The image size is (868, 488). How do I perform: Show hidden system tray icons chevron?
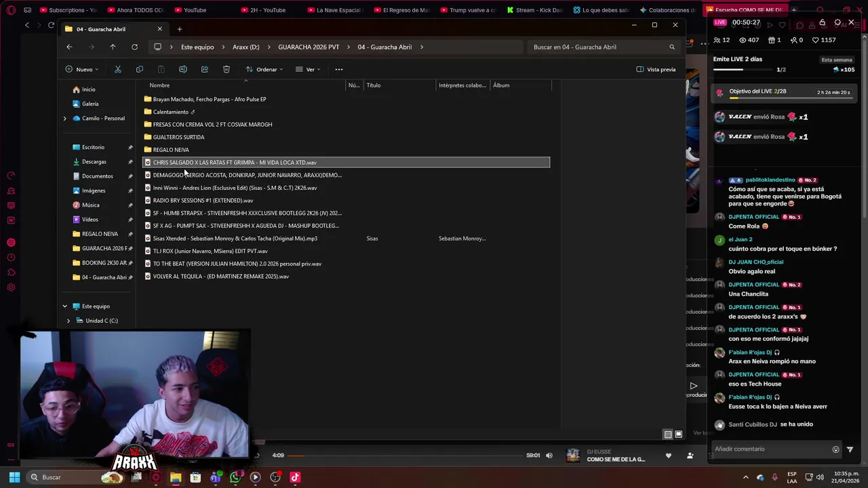point(746,477)
